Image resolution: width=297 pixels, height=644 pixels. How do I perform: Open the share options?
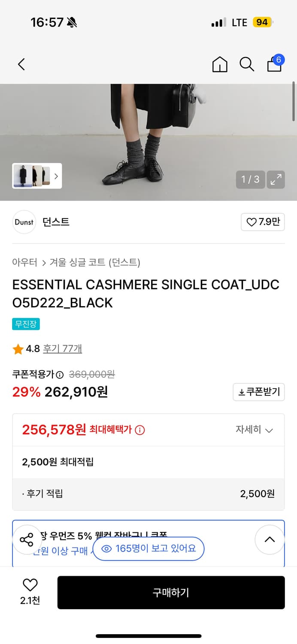(x=27, y=540)
